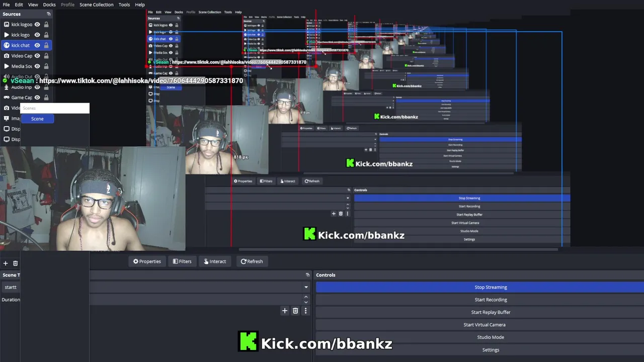Image resolution: width=644 pixels, height=362 pixels.
Task: Click the Interact hand icon
Action: click(206, 261)
